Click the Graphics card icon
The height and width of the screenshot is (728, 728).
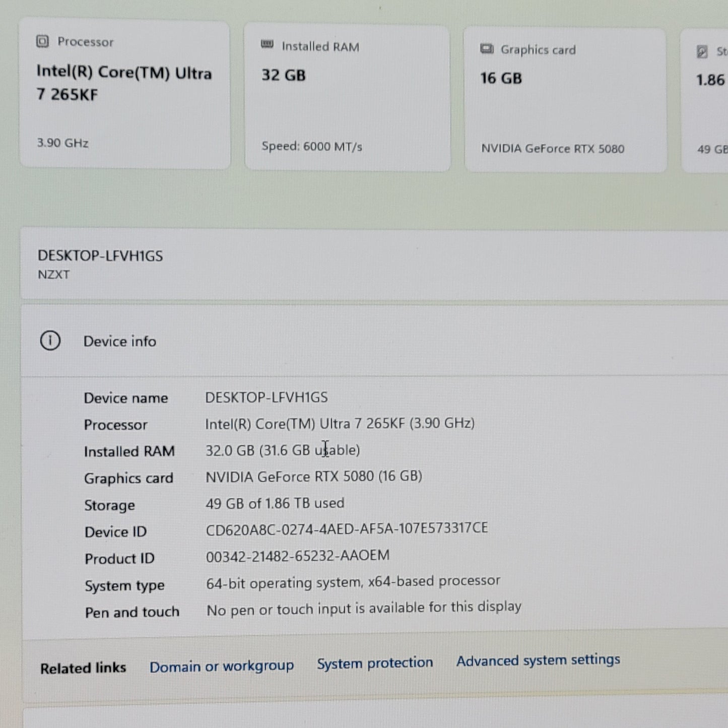click(x=487, y=49)
